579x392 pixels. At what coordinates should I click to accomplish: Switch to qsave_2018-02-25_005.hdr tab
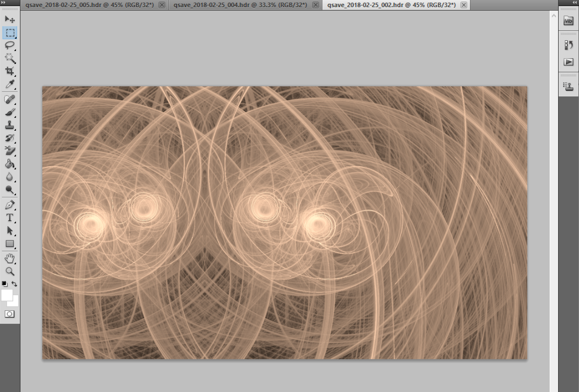(90, 5)
